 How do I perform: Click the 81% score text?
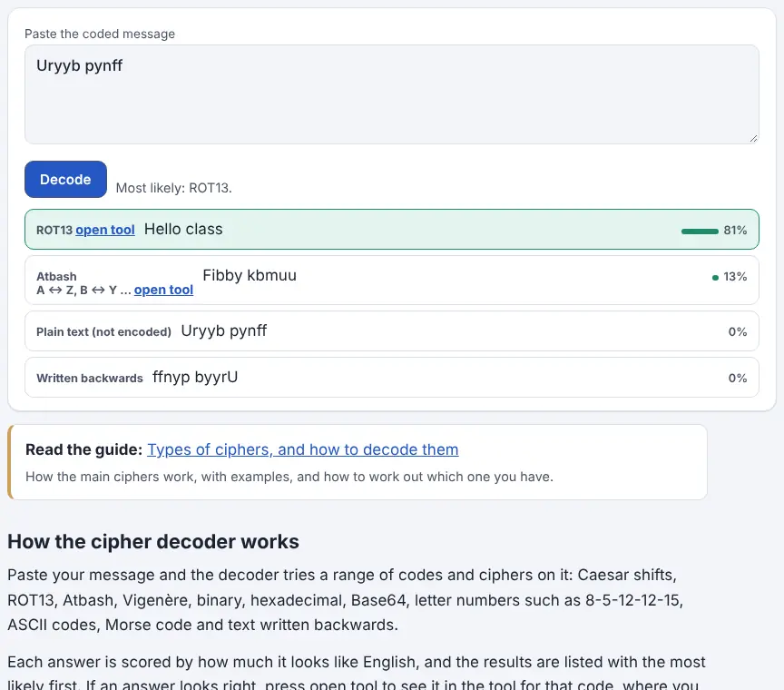click(x=735, y=231)
